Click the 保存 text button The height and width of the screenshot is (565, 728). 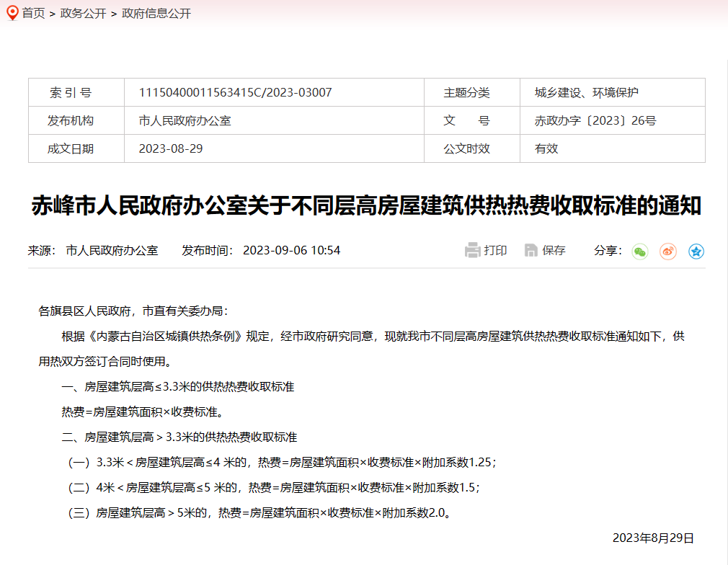tap(554, 250)
